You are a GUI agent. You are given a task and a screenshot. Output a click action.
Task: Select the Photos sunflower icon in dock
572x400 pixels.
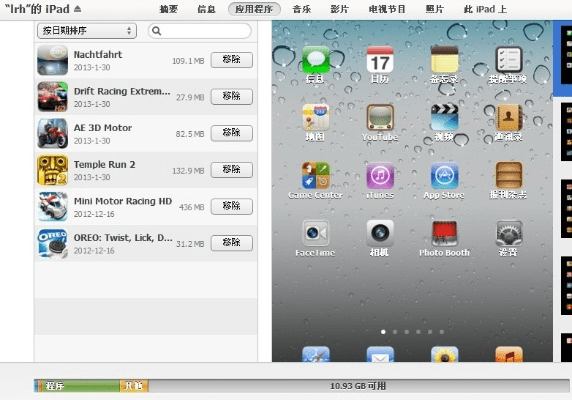(x=444, y=354)
